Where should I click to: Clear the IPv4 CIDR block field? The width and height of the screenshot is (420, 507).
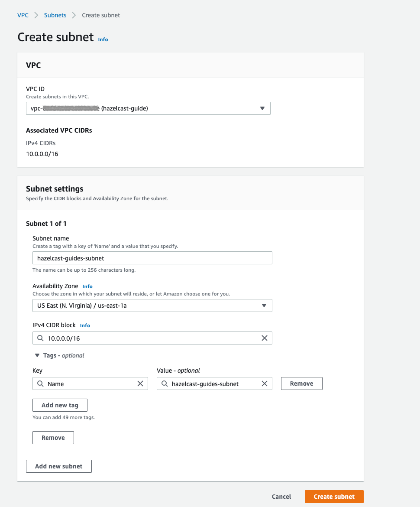click(x=265, y=338)
